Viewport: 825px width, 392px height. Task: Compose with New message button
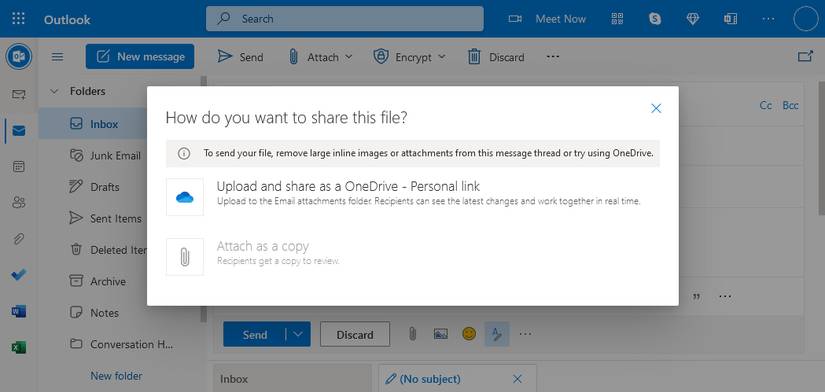tap(140, 56)
